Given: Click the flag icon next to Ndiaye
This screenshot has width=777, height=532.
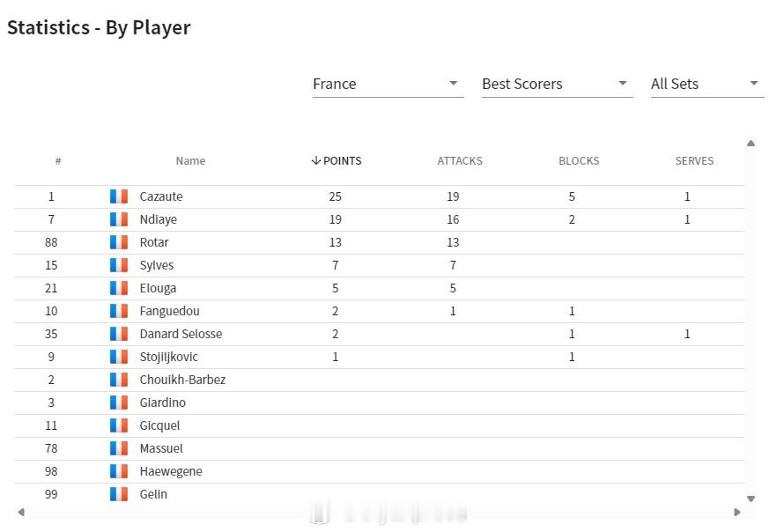Looking at the screenshot, I should (119, 219).
